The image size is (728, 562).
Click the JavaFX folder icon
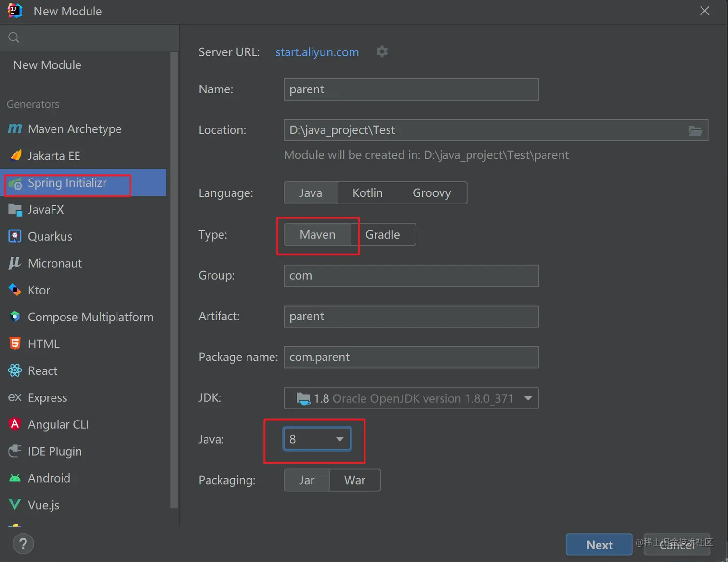pyautogui.click(x=15, y=209)
